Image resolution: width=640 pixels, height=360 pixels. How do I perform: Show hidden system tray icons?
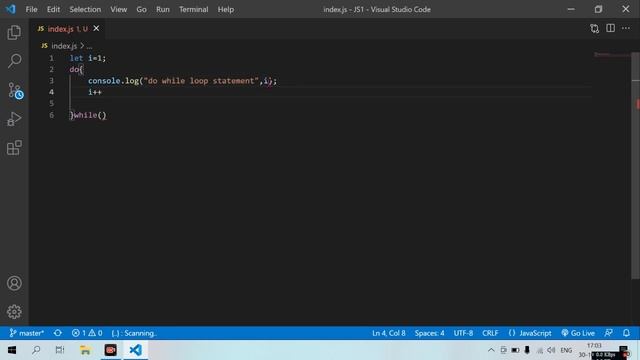point(491,350)
